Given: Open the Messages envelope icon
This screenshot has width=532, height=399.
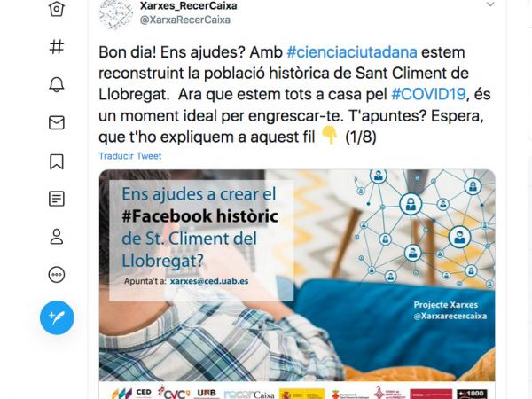Looking at the screenshot, I should click(x=57, y=123).
